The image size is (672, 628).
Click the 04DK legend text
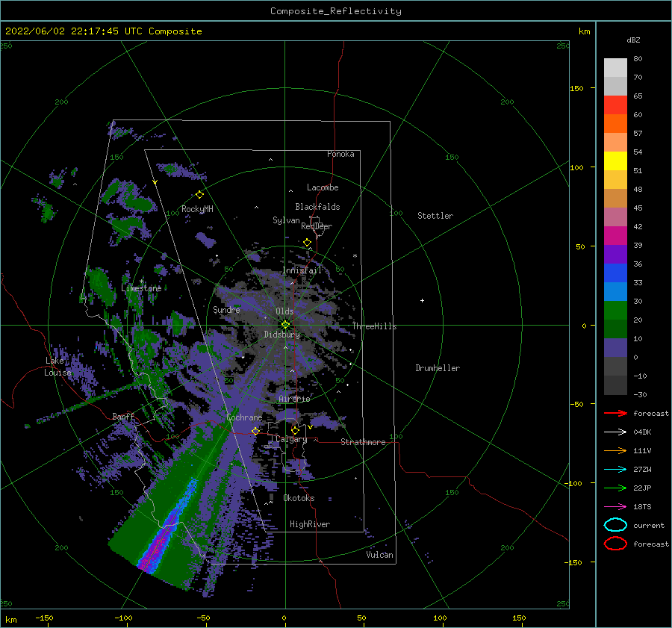(x=642, y=432)
